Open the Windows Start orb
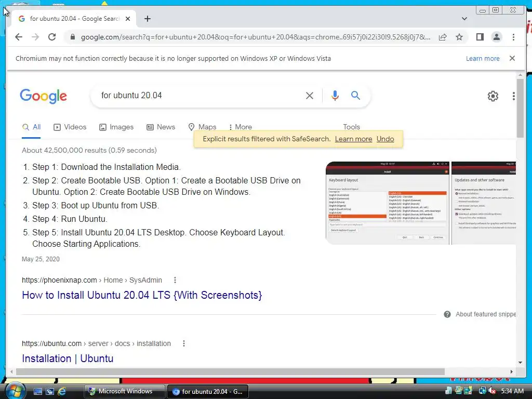The image size is (532, 399). click(x=15, y=391)
